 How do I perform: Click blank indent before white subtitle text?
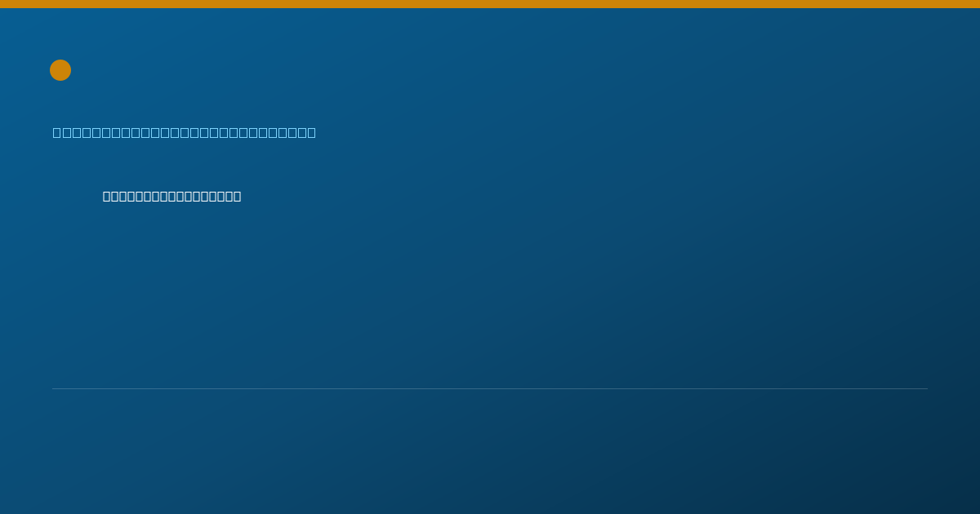point(78,196)
